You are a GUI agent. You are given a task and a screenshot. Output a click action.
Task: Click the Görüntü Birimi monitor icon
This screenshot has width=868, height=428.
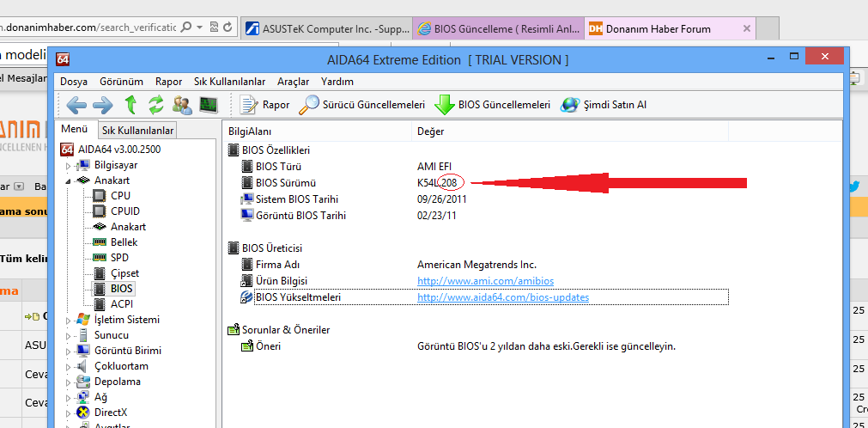pos(83,351)
